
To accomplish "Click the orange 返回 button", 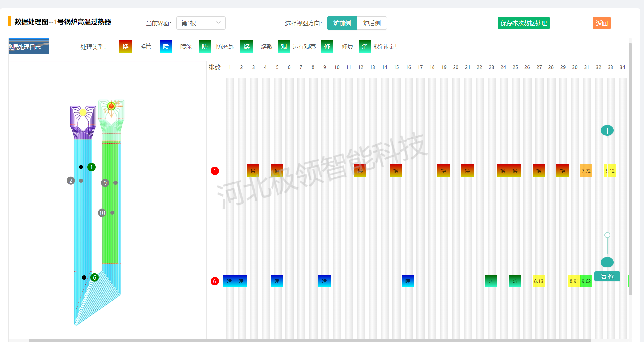I will (601, 23).
